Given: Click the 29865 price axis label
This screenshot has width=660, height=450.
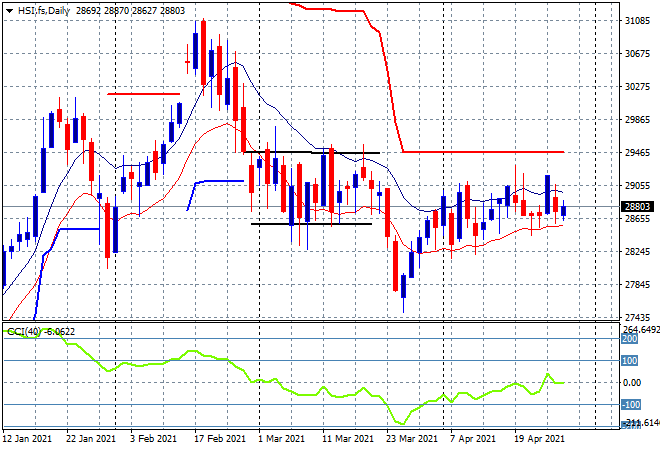Looking at the screenshot, I should [637, 120].
